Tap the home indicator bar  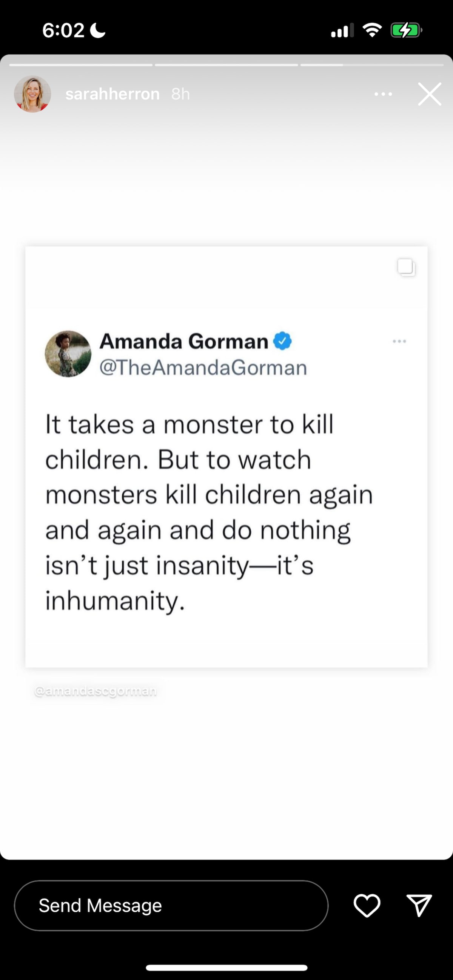tap(226, 968)
